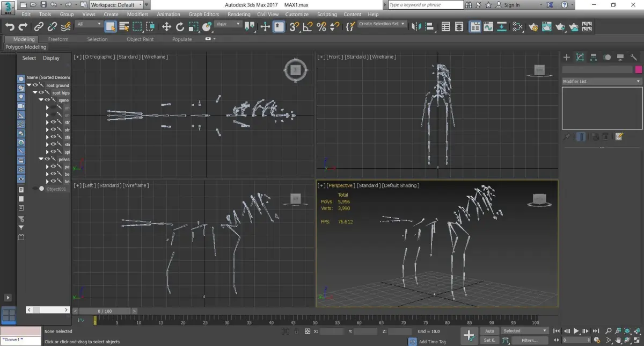Toggle visibility eye of pelvis
This screenshot has width=644, height=346.
48,160
